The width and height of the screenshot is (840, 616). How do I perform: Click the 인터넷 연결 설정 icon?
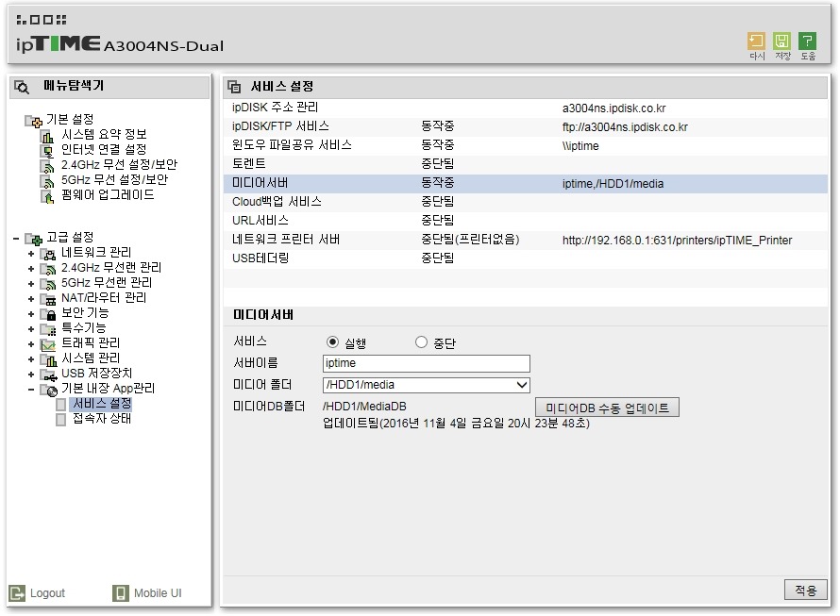48,151
